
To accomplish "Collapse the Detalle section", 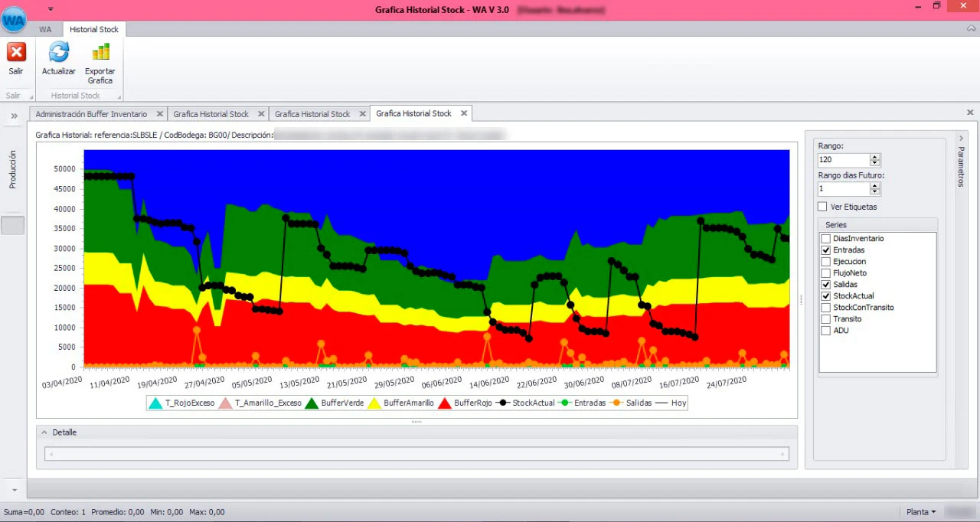I will tap(44, 432).
